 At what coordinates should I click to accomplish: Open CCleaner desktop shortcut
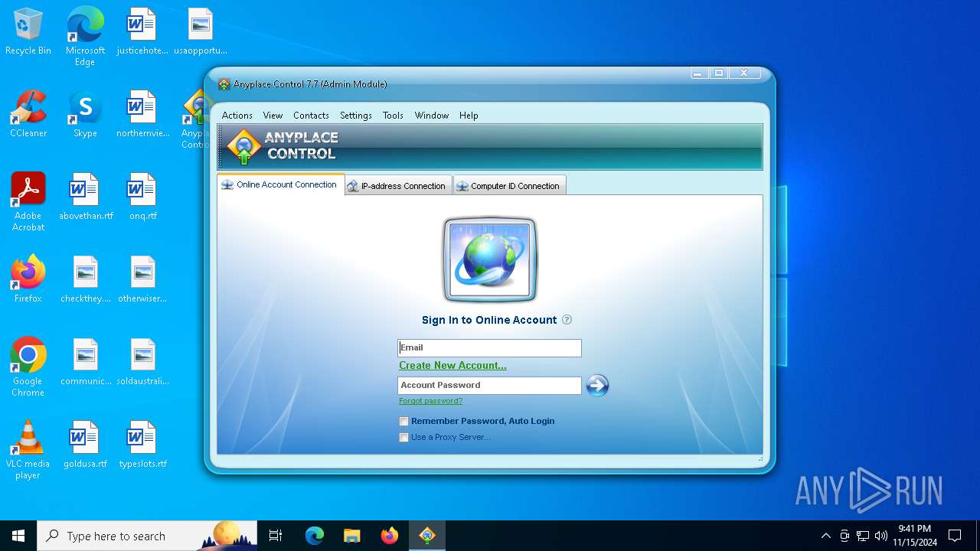pos(28,115)
